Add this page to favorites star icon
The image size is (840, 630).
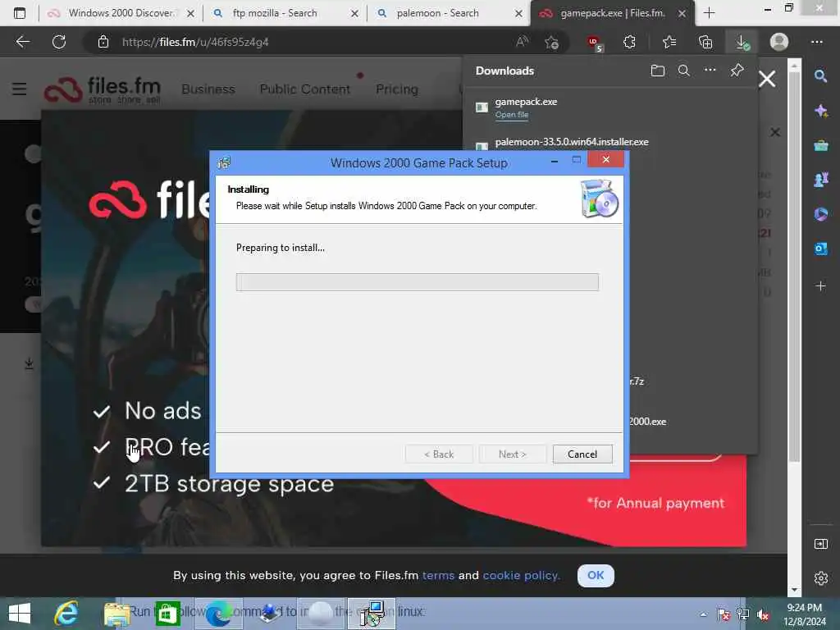[551, 42]
